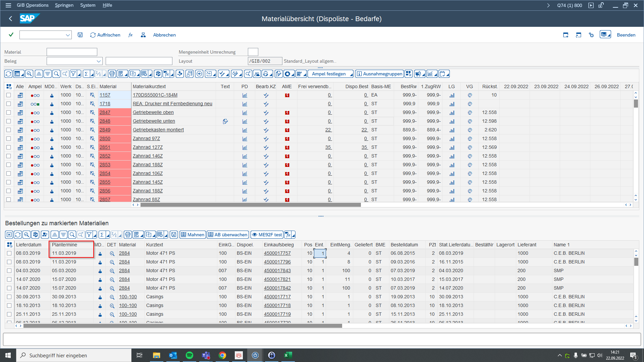The height and width of the screenshot is (362, 644).
Task: Click the sort ascending icon in upper toolbar
Action: (x=39, y=74)
